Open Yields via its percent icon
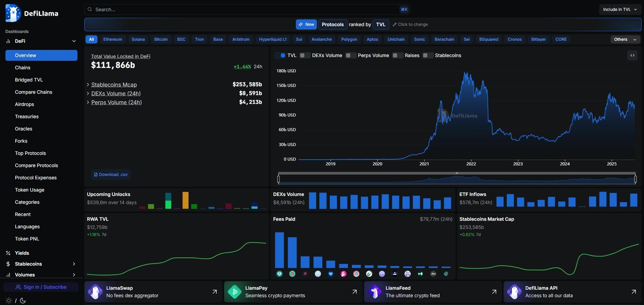The height and width of the screenshot is (305, 644). coord(8,253)
